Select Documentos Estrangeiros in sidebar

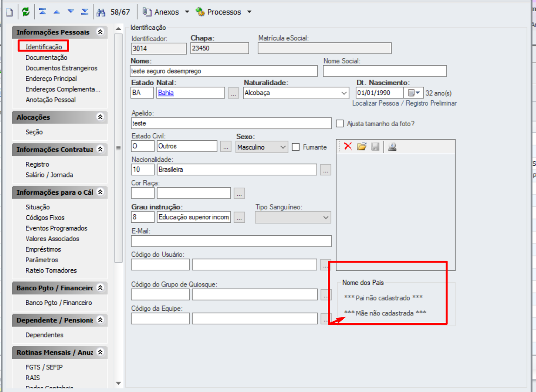[61, 68]
